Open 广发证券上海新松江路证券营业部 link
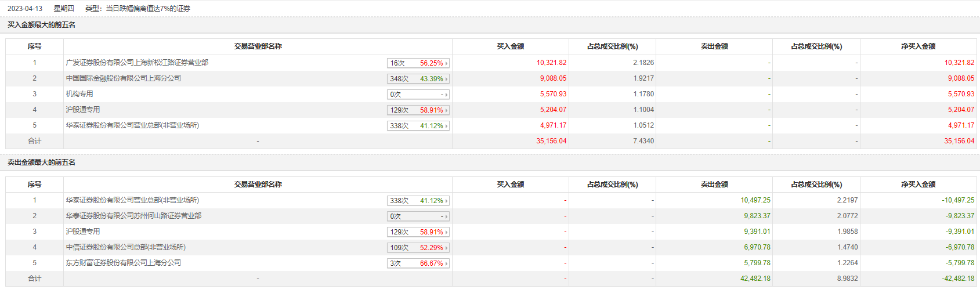 click(x=137, y=63)
